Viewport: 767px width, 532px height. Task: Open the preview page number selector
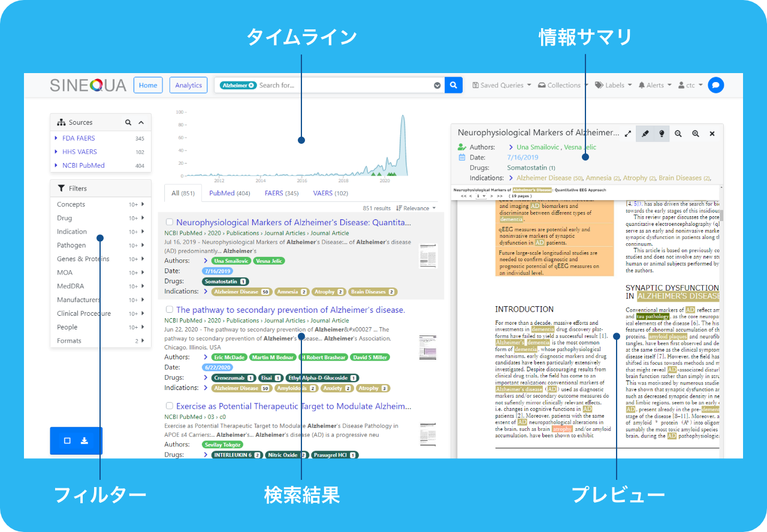(x=481, y=196)
